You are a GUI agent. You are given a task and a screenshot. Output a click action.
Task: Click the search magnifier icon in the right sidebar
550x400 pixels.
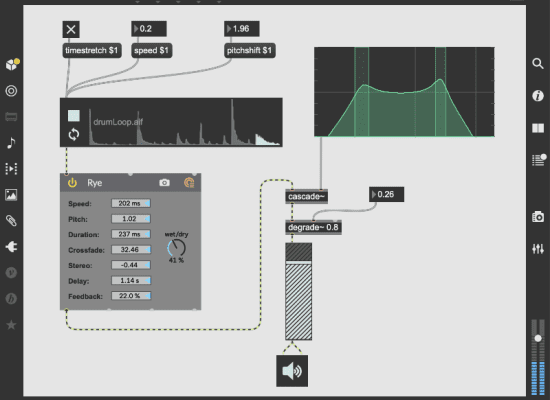click(538, 64)
